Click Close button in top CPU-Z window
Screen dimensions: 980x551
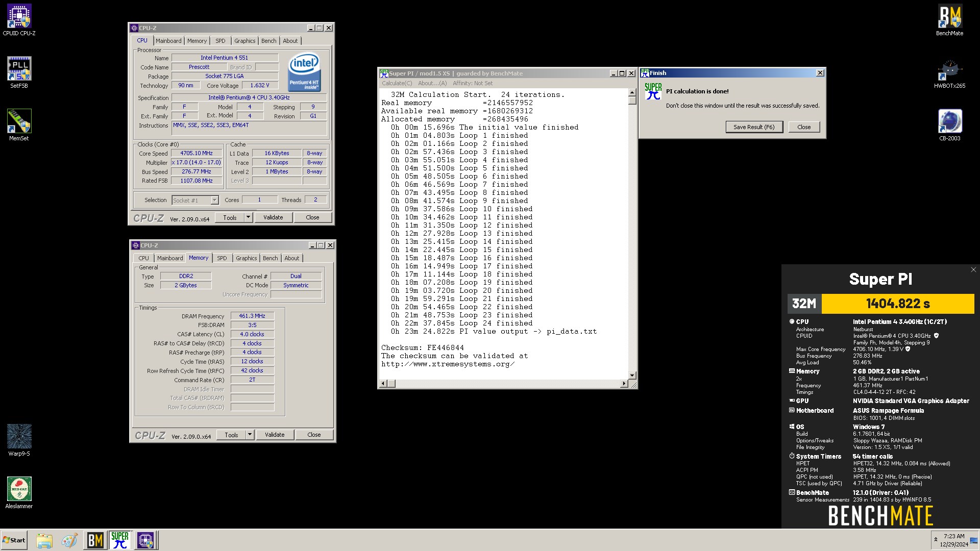point(312,217)
